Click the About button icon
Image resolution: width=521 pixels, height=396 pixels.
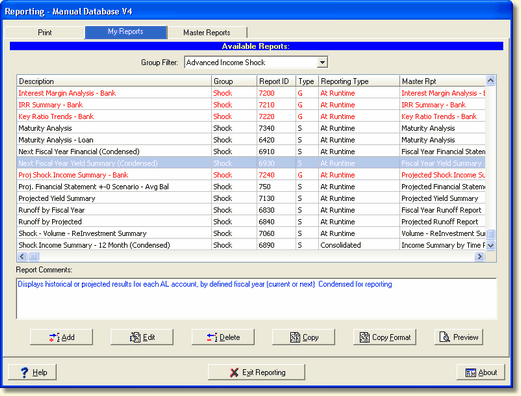coord(471,373)
